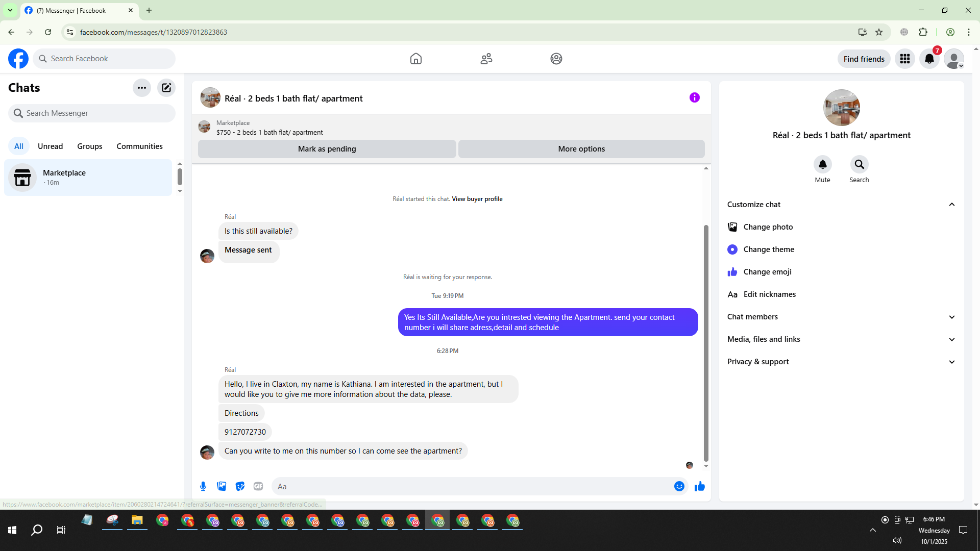
Task: Show hidden system tray icons
Action: (873, 530)
